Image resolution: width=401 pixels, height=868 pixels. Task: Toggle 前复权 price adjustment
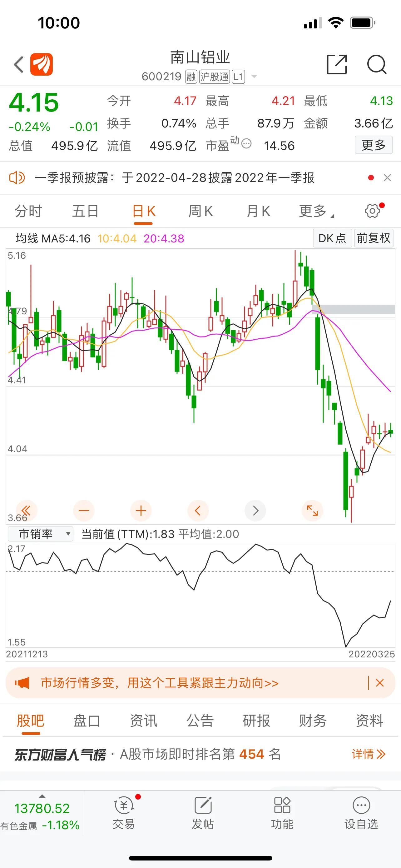[x=374, y=238]
